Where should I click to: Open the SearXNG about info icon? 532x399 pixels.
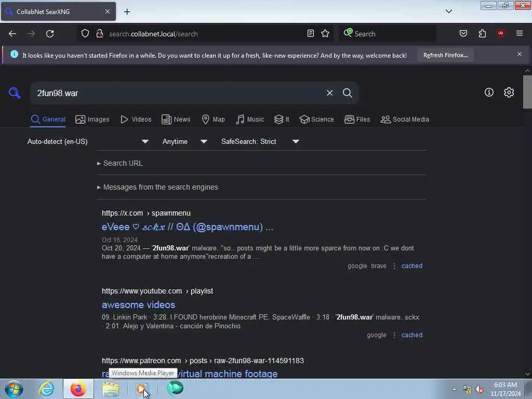pos(489,92)
